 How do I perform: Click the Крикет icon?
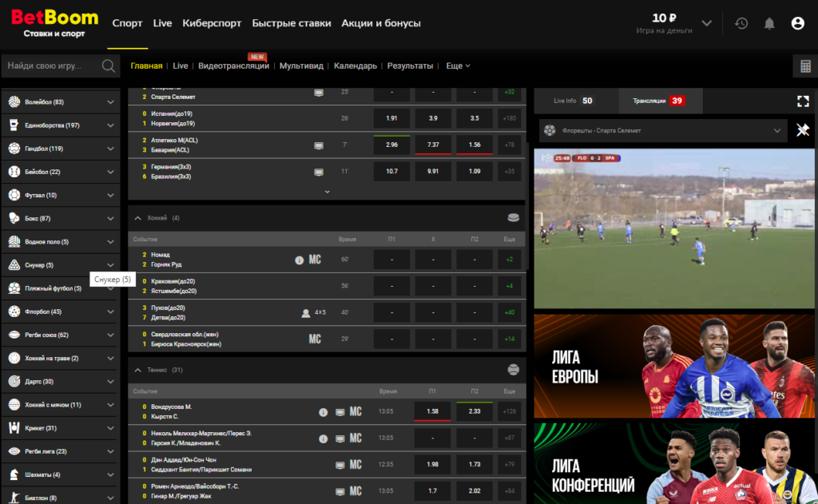[14, 428]
